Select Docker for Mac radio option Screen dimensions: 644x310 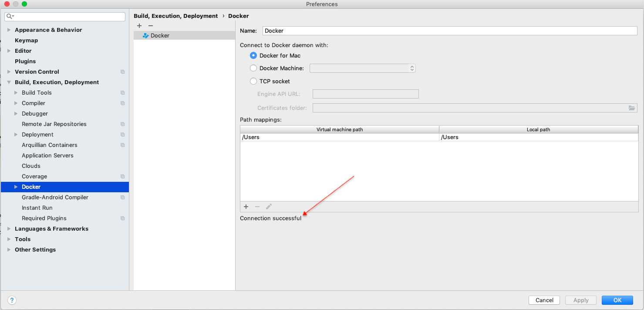pyautogui.click(x=253, y=55)
